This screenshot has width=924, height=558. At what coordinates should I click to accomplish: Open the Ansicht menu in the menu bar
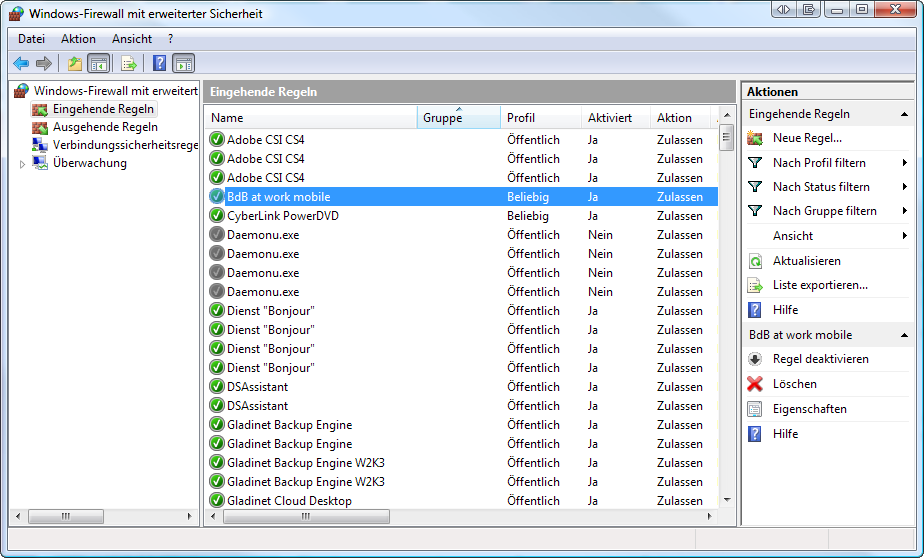click(x=131, y=39)
